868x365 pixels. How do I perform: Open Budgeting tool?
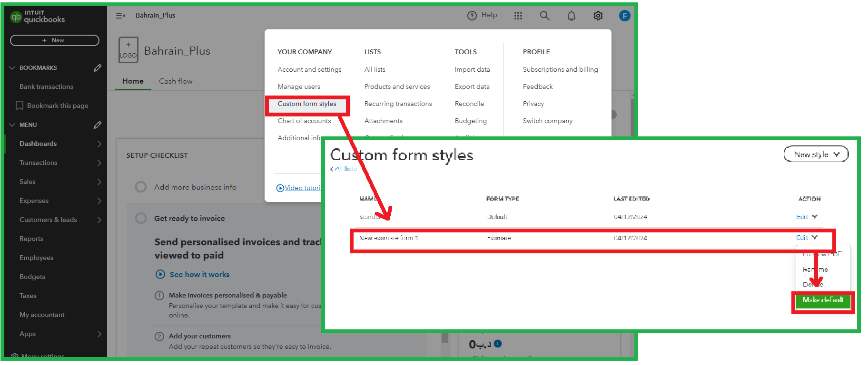click(471, 121)
